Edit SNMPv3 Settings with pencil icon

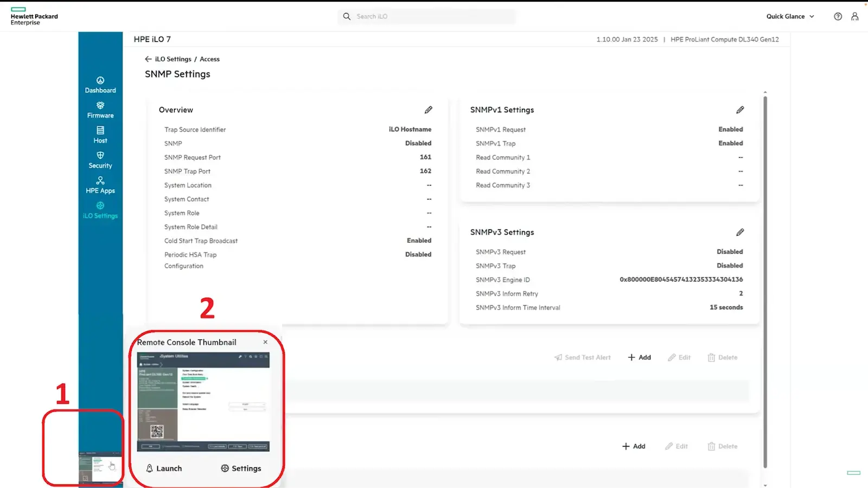point(740,232)
